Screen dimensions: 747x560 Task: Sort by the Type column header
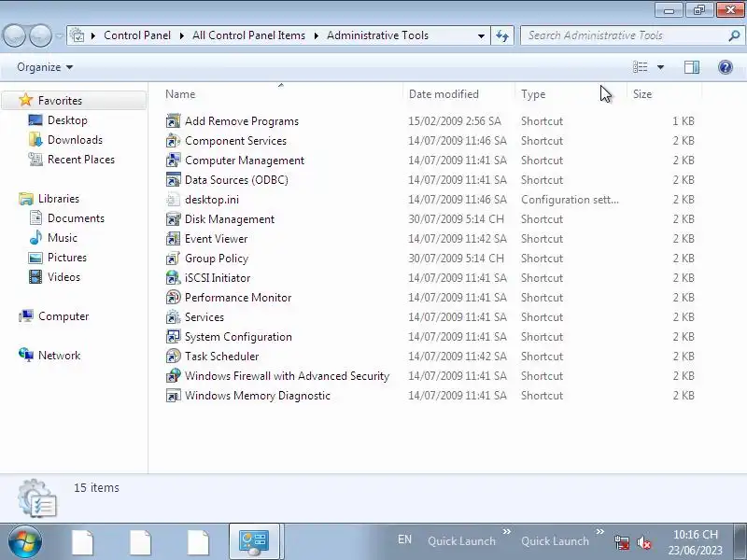[571, 94]
